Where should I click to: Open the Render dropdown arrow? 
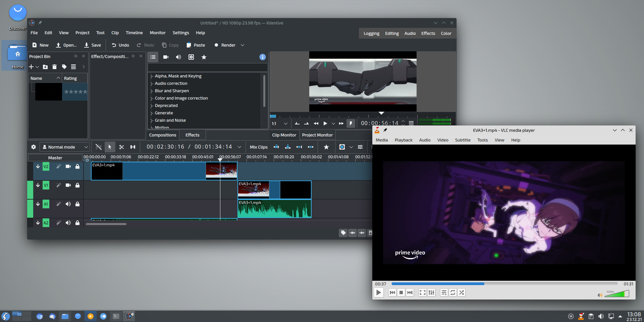[x=243, y=45]
